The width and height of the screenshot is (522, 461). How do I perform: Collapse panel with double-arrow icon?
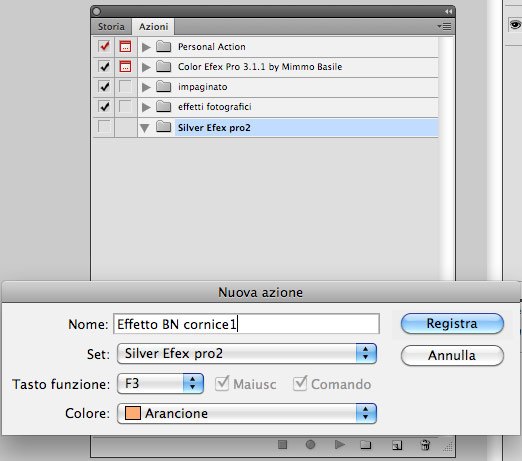448,12
